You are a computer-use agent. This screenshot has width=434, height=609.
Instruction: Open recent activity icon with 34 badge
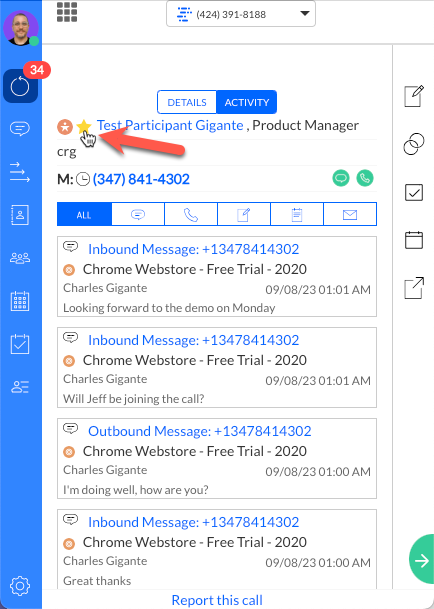coord(20,86)
